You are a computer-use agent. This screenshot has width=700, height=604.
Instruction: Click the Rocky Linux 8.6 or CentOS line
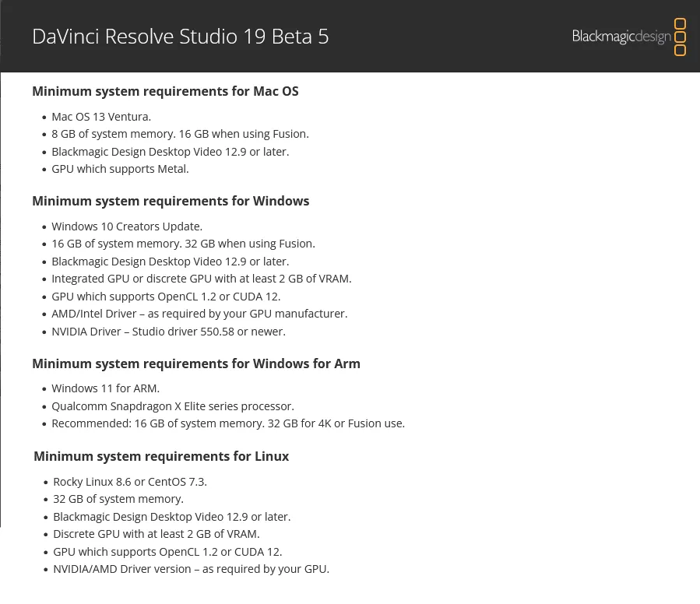[x=130, y=482]
